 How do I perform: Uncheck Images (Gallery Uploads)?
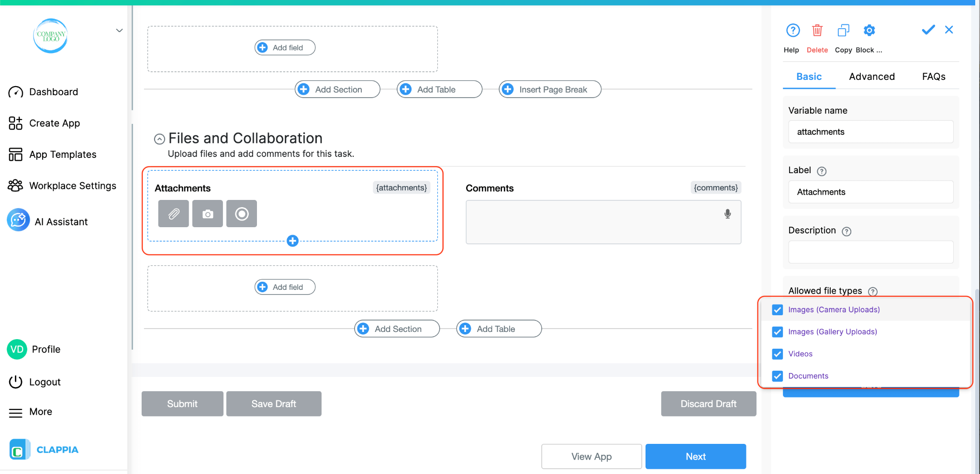pyautogui.click(x=777, y=331)
